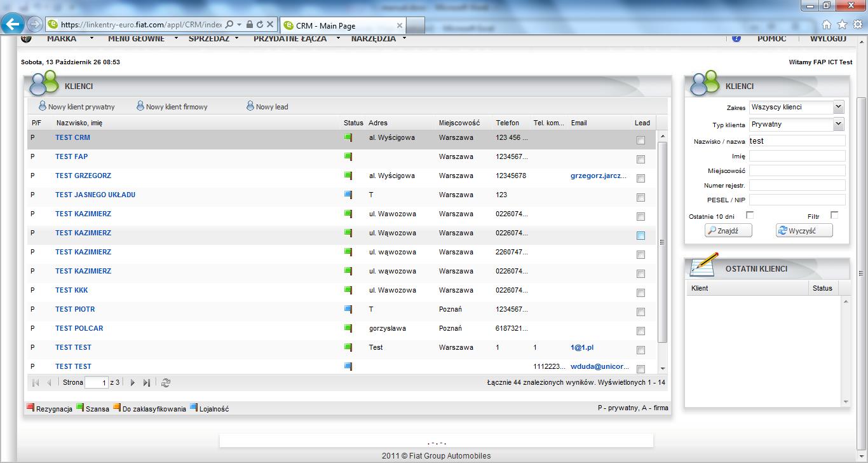
Task: Open the MARKA menu
Action: pyautogui.click(x=62, y=38)
